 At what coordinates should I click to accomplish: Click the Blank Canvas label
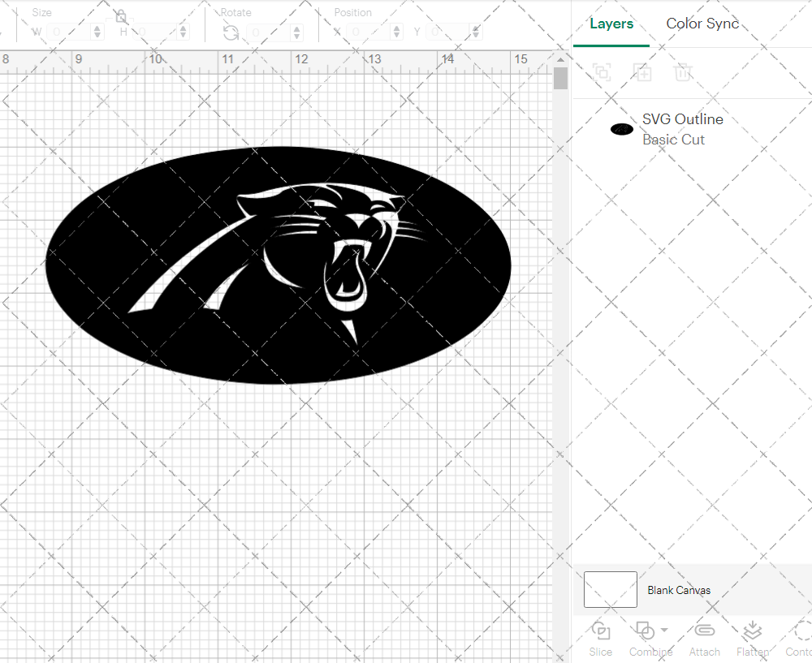click(678, 590)
